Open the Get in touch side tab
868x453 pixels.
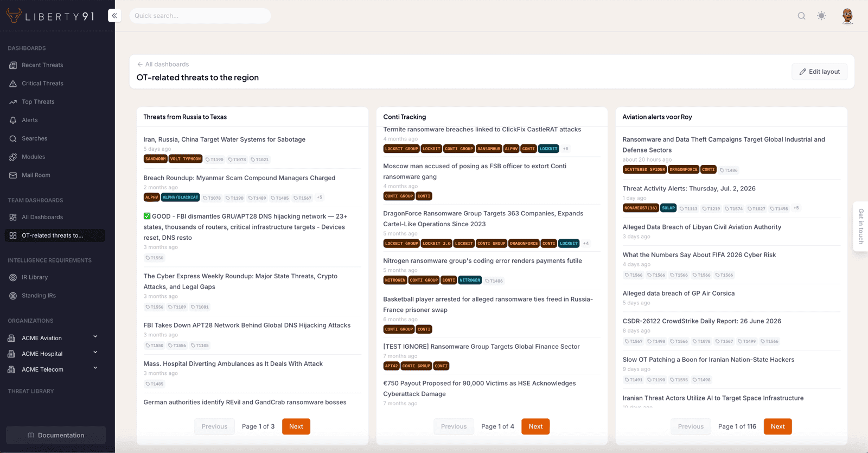[860, 226]
